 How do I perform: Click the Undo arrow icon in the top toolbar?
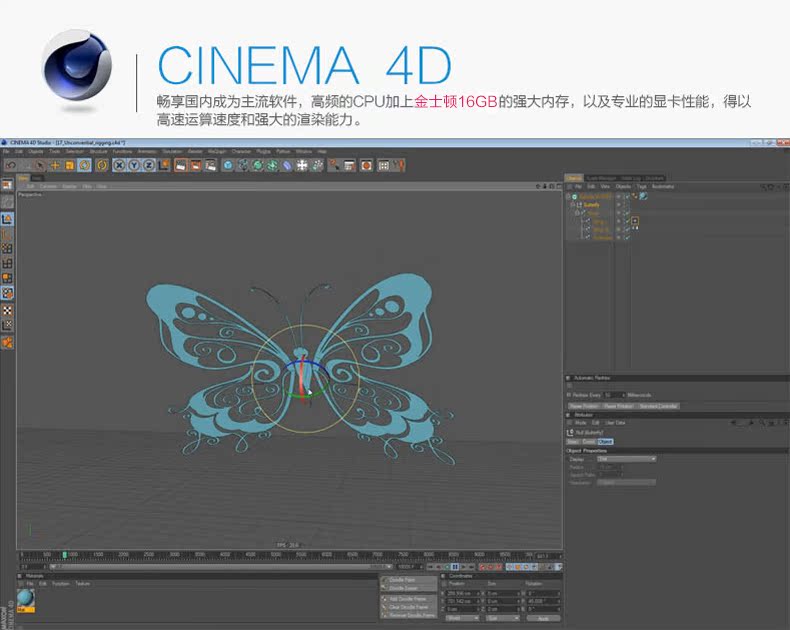11,165
